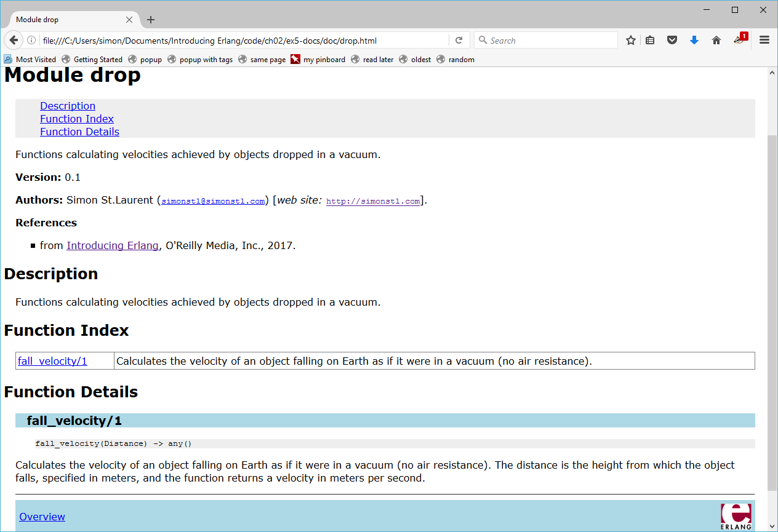Open a new tab with plus button
Image resolution: width=778 pixels, height=532 pixels.
(151, 20)
